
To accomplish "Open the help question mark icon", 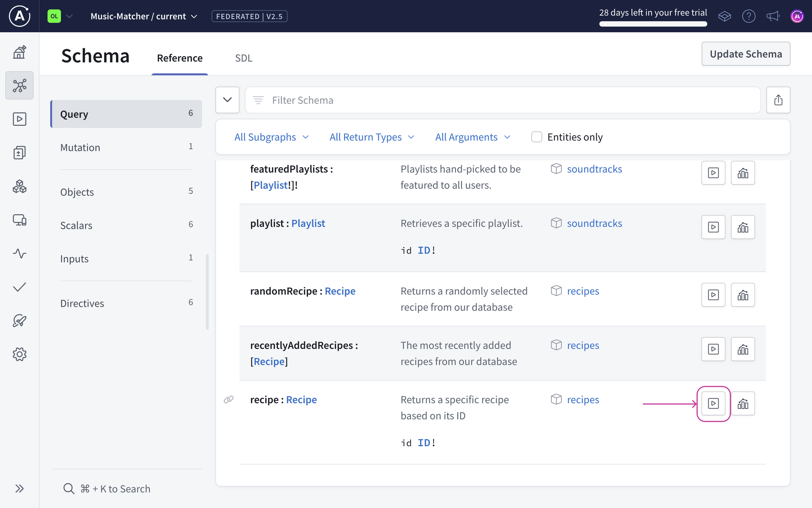I will click(x=749, y=16).
